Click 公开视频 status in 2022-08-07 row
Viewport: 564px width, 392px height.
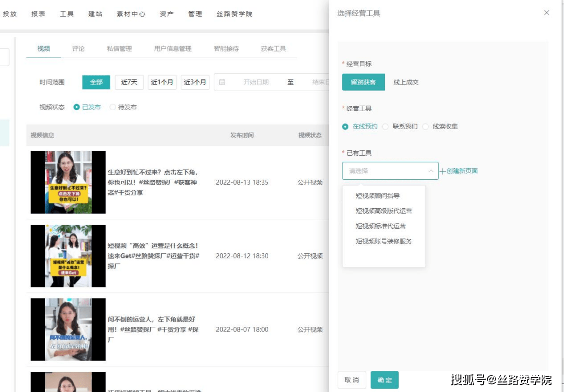click(x=310, y=329)
